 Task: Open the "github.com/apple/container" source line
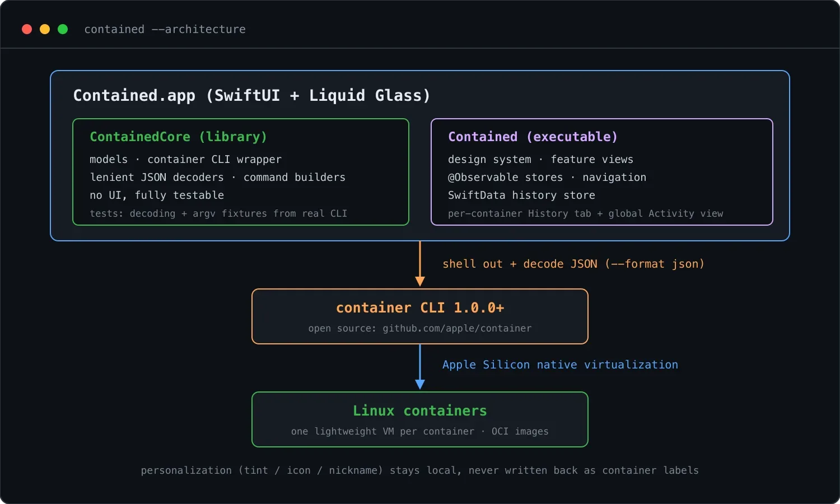420,328
